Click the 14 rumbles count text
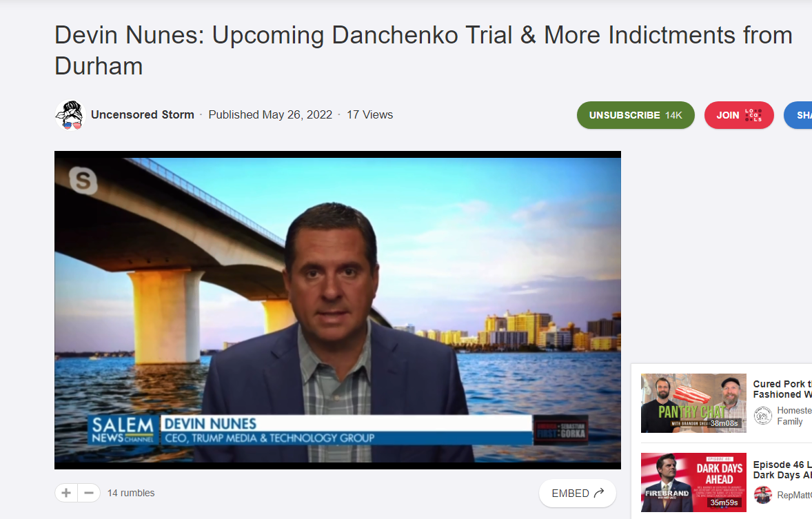Viewport: 812px width, 519px height. tap(131, 493)
